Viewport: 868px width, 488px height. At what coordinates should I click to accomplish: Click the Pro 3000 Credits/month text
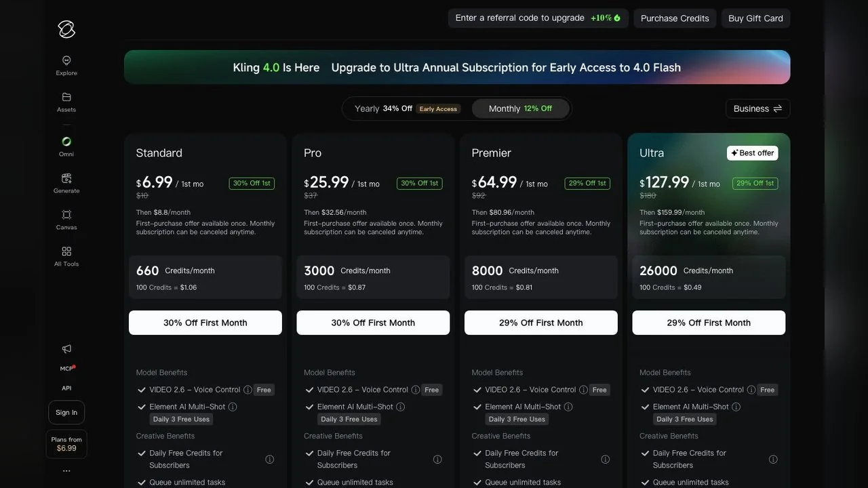[347, 270]
